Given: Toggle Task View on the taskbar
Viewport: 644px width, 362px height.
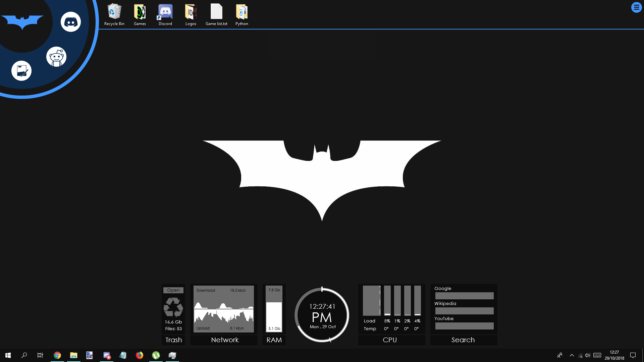Looking at the screenshot, I should 40,356.
